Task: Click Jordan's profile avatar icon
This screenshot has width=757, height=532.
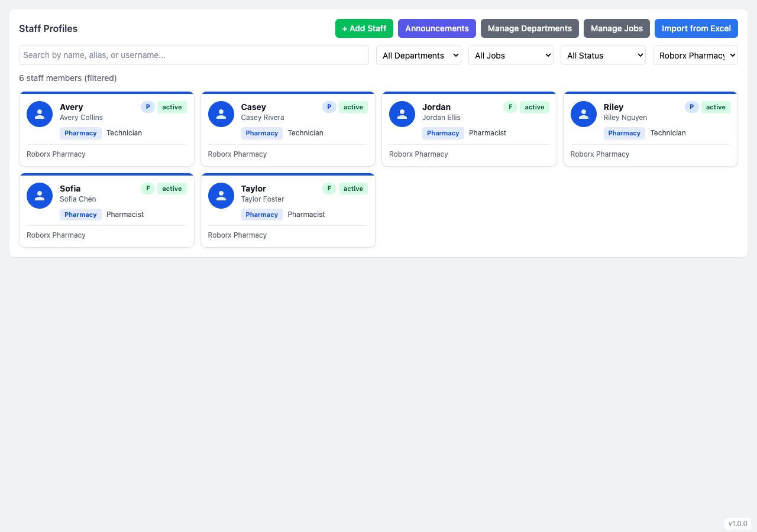Action: coord(402,114)
